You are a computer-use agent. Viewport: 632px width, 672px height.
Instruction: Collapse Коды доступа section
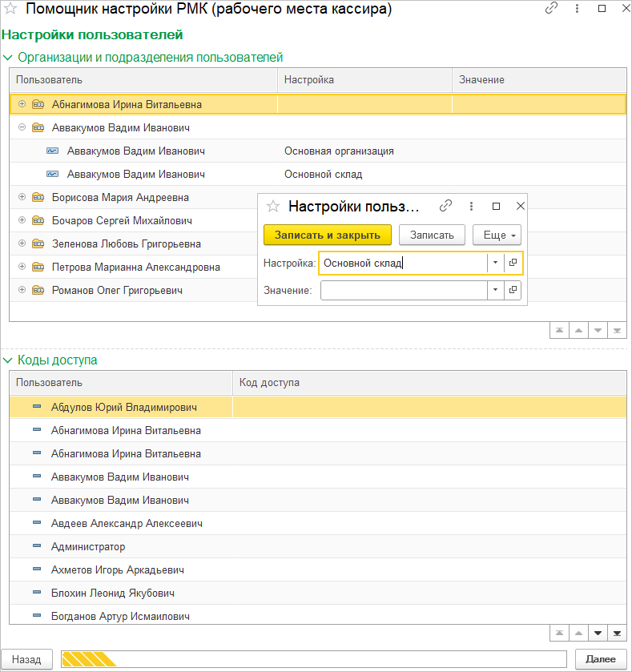point(8,360)
